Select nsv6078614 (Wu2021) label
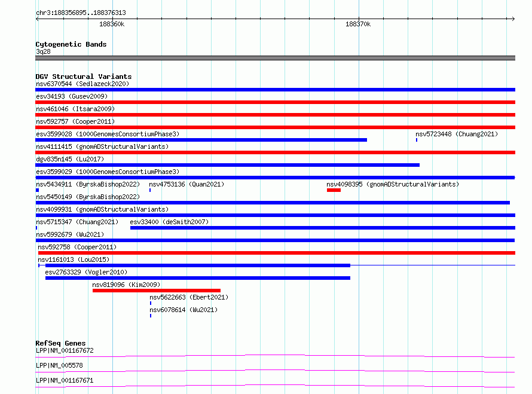This screenshot has height=394, width=532. click(184, 310)
